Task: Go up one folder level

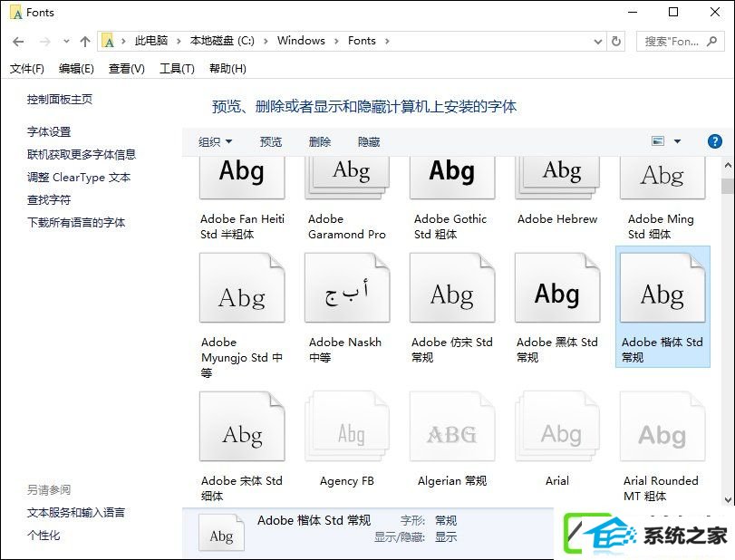Action: (x=85, y=42)
